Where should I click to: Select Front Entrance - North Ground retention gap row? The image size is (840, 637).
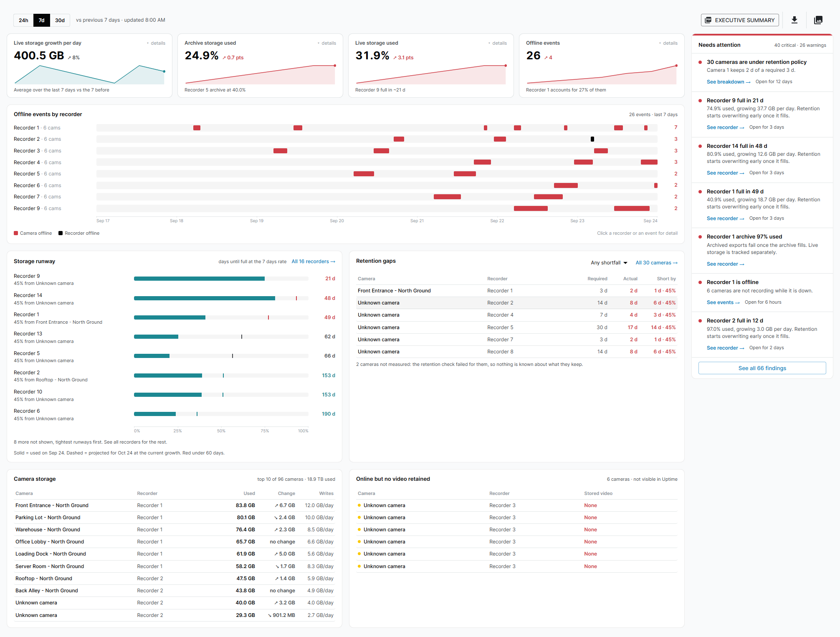point(517,291)
